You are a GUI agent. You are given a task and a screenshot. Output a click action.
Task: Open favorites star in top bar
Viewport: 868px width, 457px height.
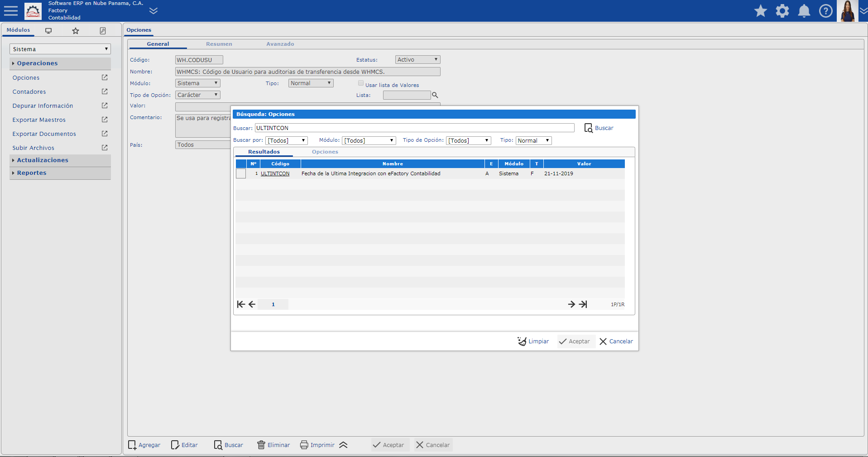761,11
